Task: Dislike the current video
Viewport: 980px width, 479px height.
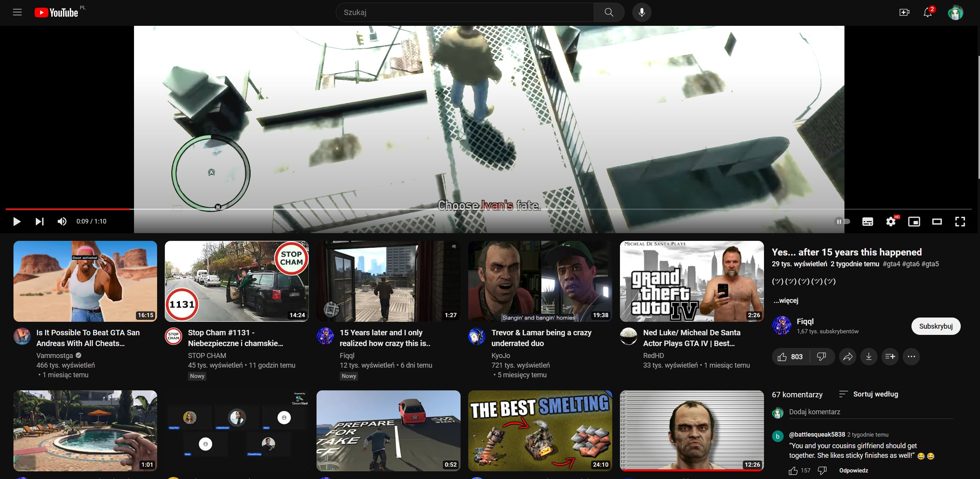Action: coord(822,356)
